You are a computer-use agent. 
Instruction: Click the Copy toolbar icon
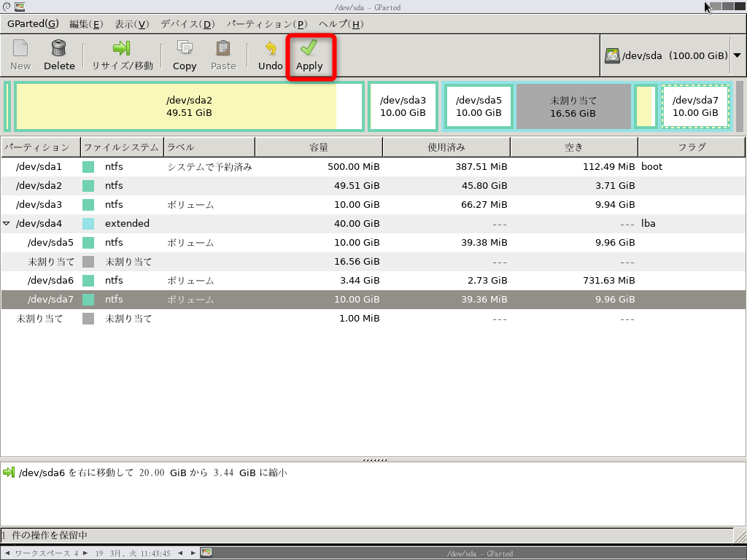tap(185, 48)
